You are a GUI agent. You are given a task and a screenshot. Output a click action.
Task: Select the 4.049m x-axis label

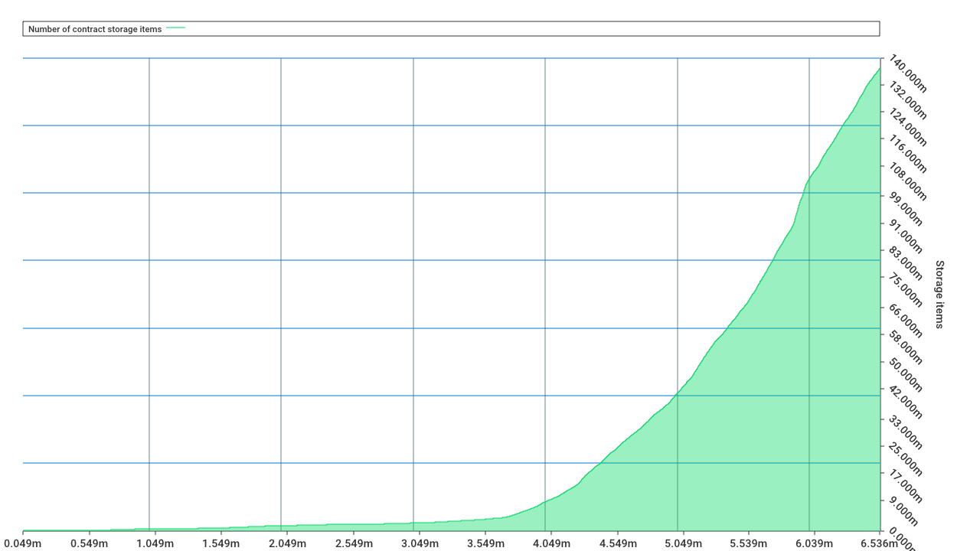click(x=550, y=543)
